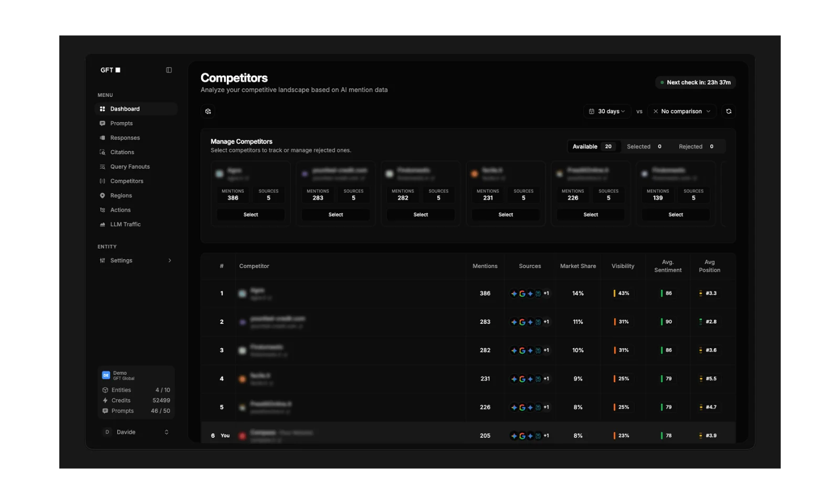
Task: Click the Actions sidebar icon
Action: click(x=102, y=210)
